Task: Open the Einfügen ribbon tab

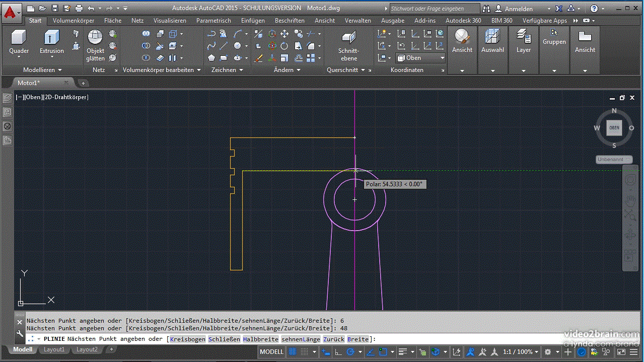Action: (253, 21)
